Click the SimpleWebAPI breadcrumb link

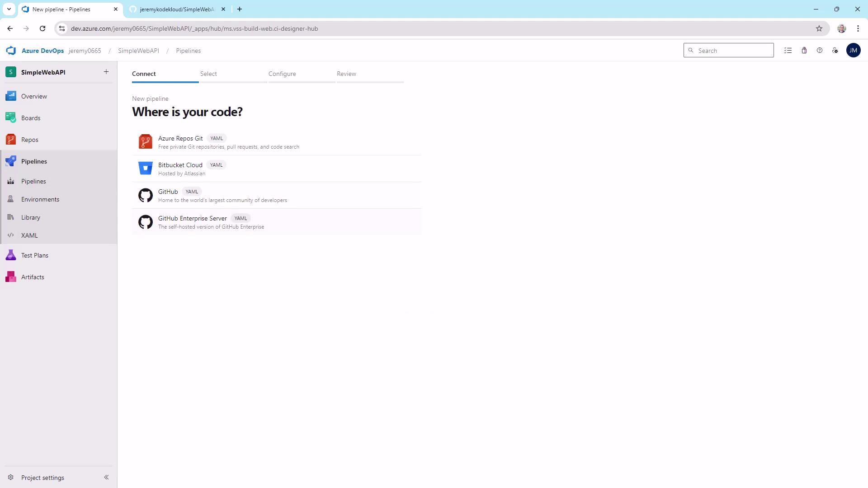[x=138, y=51]
